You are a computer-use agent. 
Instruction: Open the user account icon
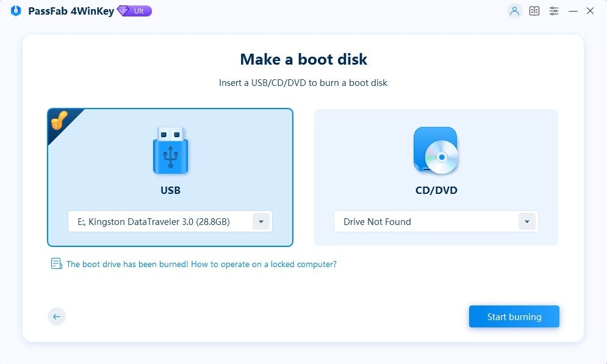tap(514, 11)
